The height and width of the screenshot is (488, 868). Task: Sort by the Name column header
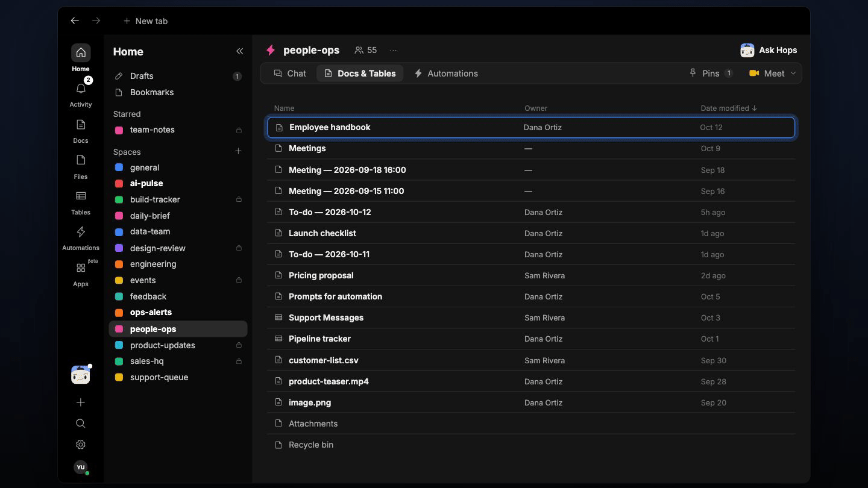point(284,108)
